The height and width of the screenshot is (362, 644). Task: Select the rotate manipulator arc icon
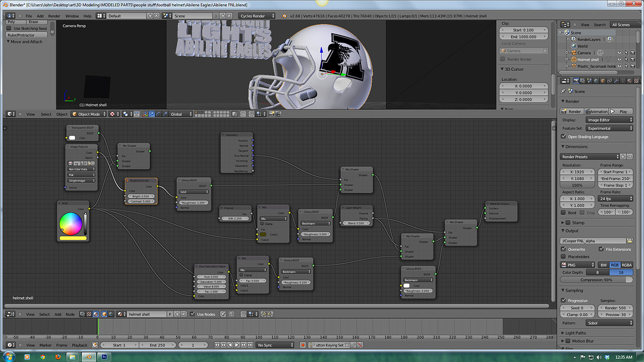pyautogui.click(x=158, y=114)
